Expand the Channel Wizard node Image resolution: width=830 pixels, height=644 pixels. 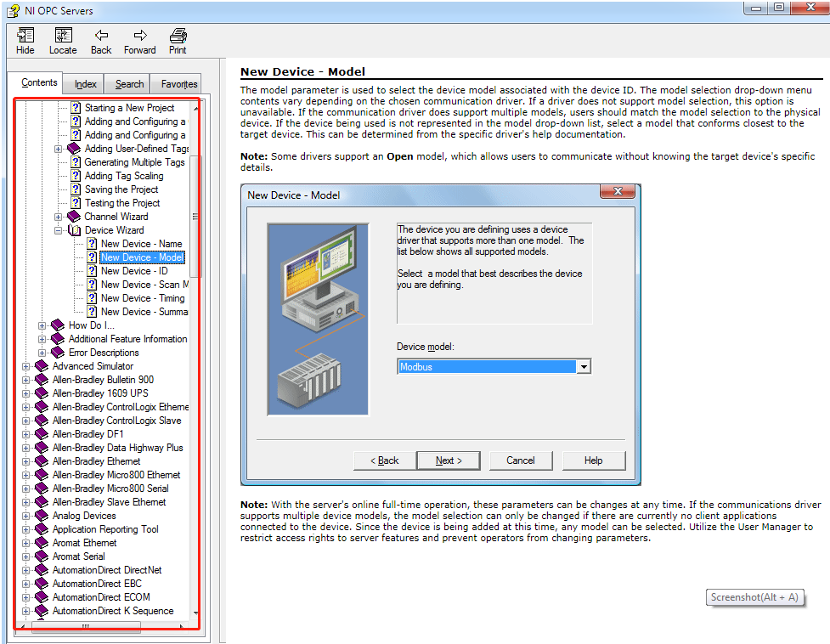[x=59, y=217]
